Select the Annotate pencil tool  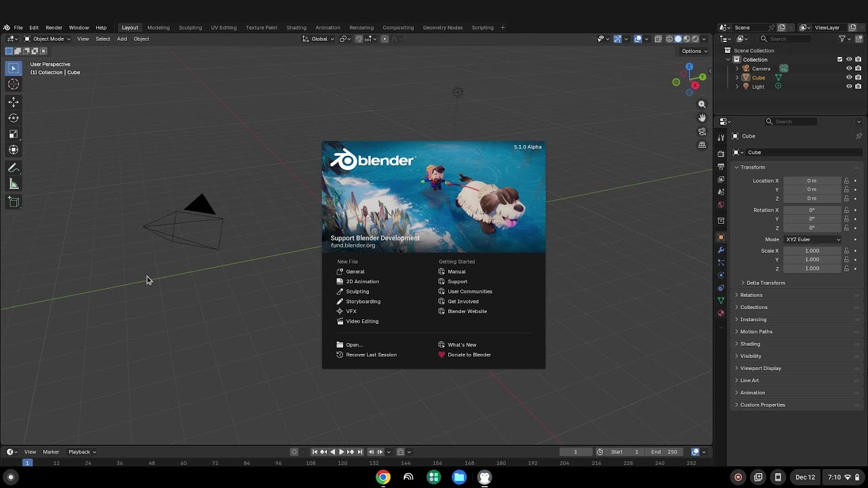pos(14,168)
